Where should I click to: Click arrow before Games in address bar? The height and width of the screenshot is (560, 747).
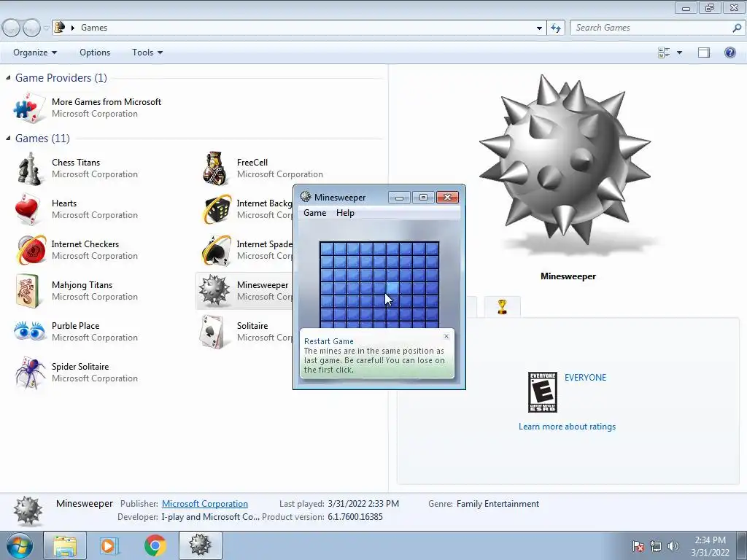click(73, 28)
